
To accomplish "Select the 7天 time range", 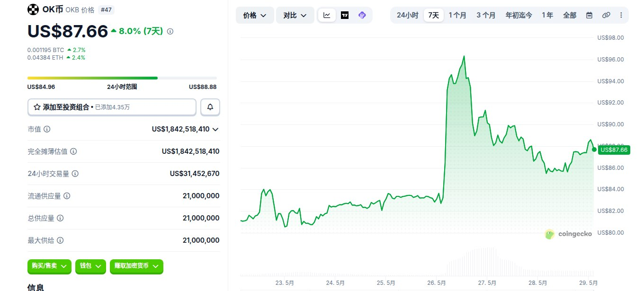I will click(434, 15).
